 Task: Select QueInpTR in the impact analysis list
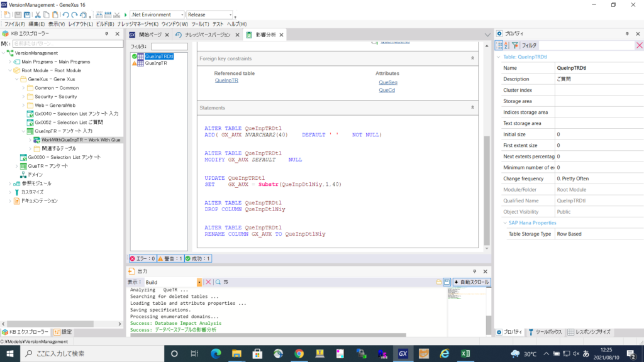[156, 63]
